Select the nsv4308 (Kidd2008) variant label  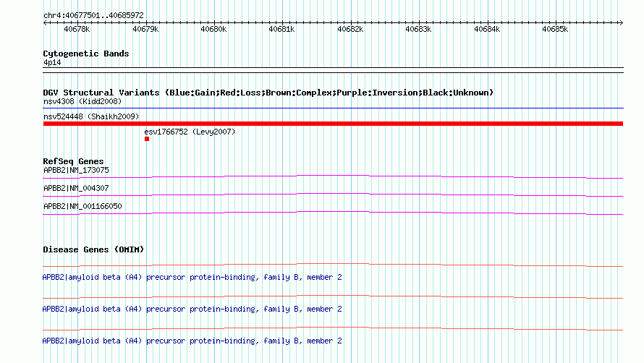point(82,101)
